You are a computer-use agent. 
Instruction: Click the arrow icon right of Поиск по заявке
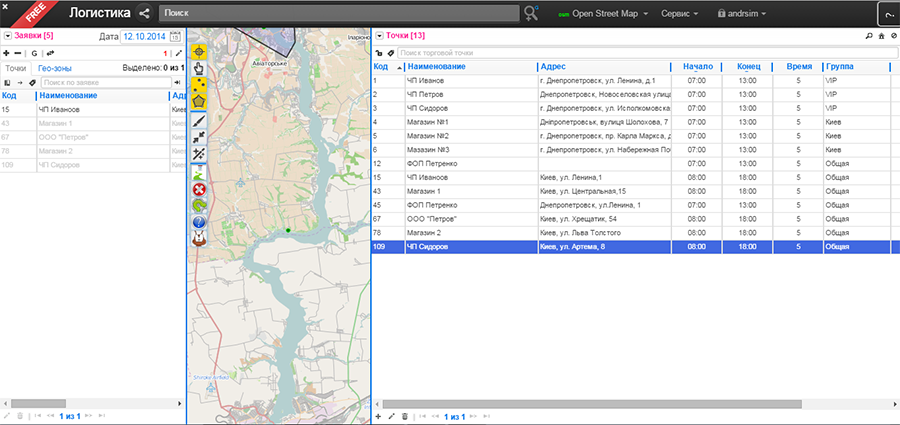pos(177,83)
